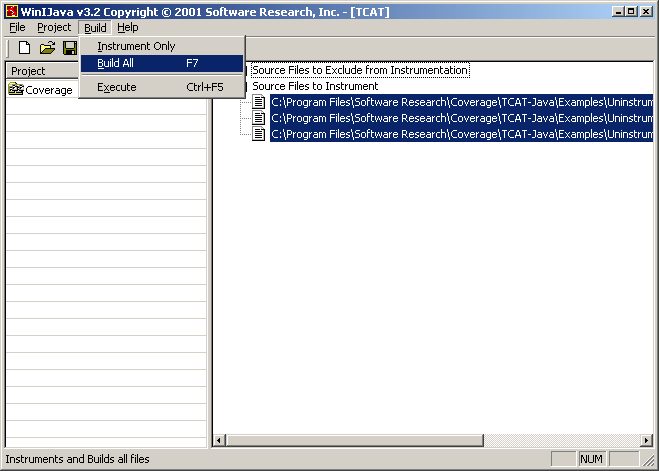Click the horizontal scrollbar right arrow
659x471 pixels.
coord(647,440)
